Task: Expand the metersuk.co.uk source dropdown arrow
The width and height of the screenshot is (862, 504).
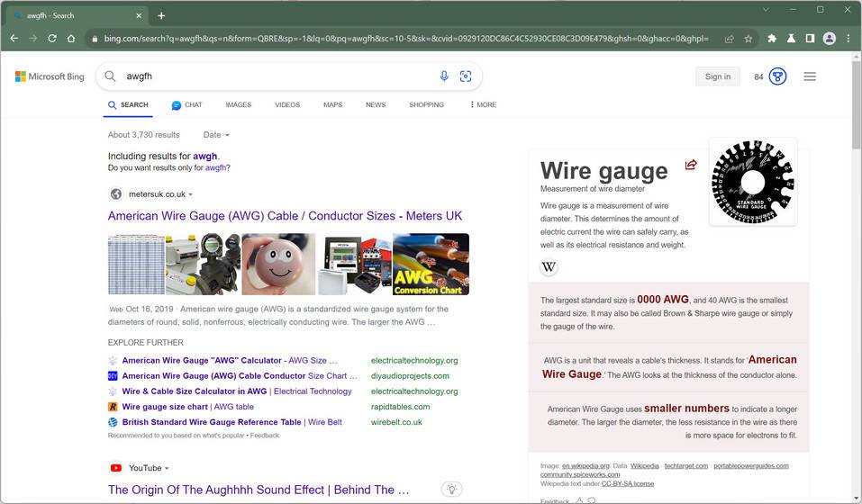Action: tap(190, 194)
